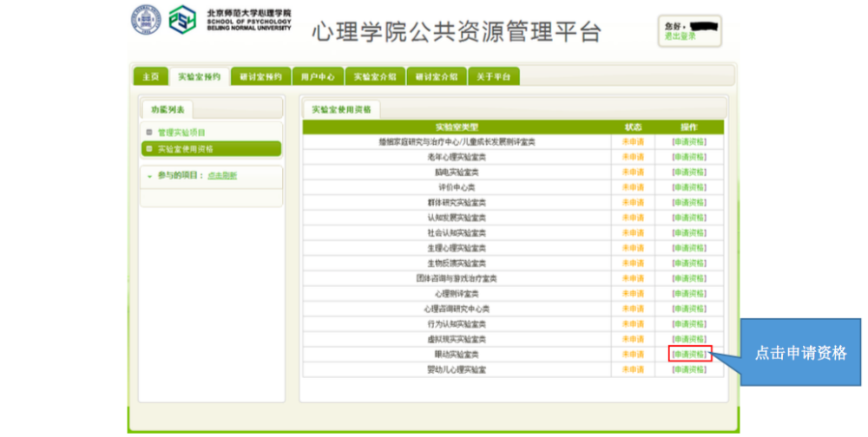Click 申请资格 for 老年心理实验室类
This screenshot has height=437, width=868.
(689, 157)
